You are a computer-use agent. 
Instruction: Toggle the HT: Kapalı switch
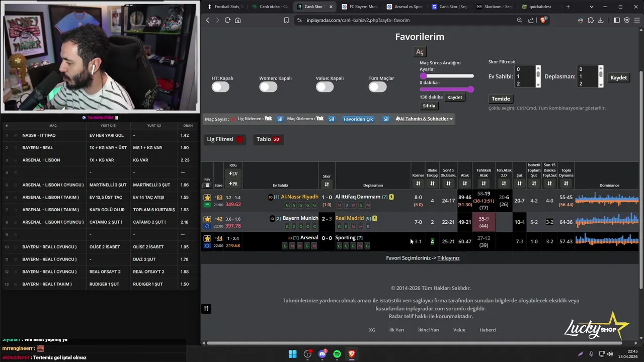pyautogui.click(x=220, y=87)
